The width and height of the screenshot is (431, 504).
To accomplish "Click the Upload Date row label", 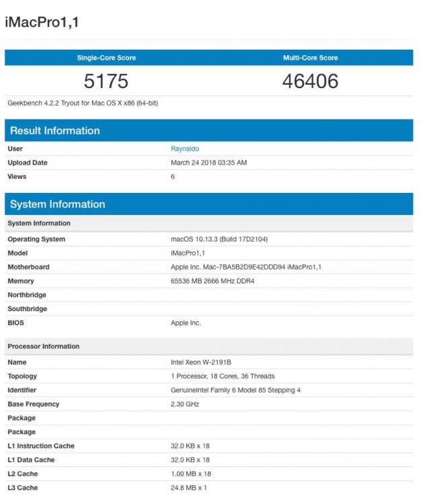I will coord(28,163).
